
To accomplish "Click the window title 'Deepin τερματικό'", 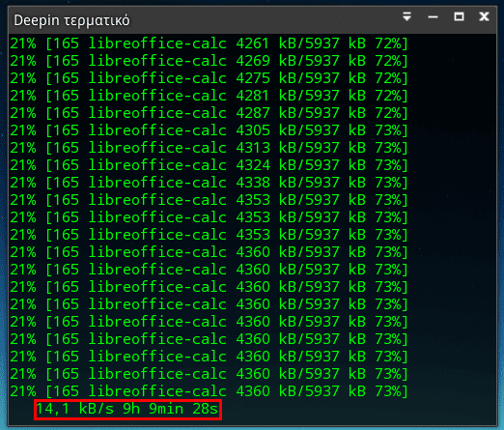I will pos(71,20).
